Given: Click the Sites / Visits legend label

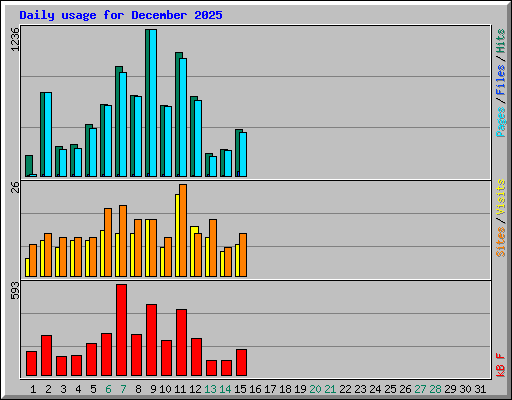Looking at the screenshot, I should point(500,218).
